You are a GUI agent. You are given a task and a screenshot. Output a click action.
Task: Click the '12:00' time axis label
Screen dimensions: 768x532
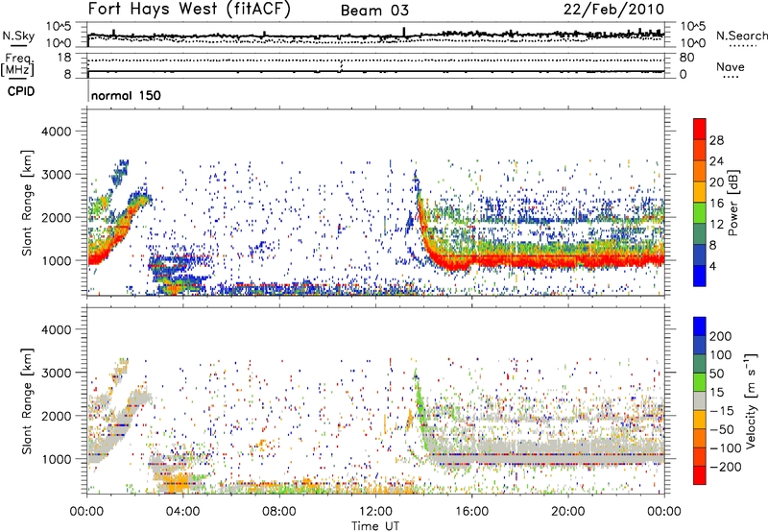tap(375, 512)
